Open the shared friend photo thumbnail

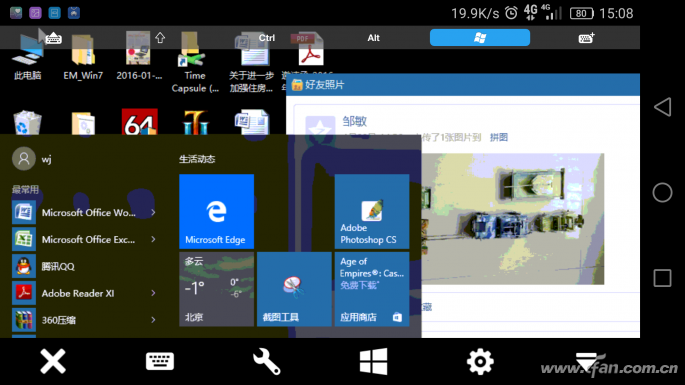512,219
